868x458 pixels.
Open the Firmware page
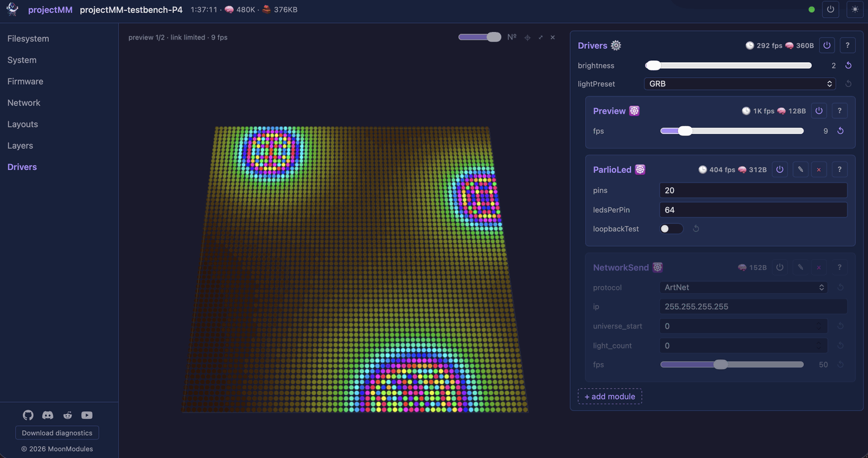[x=25, y=81]
